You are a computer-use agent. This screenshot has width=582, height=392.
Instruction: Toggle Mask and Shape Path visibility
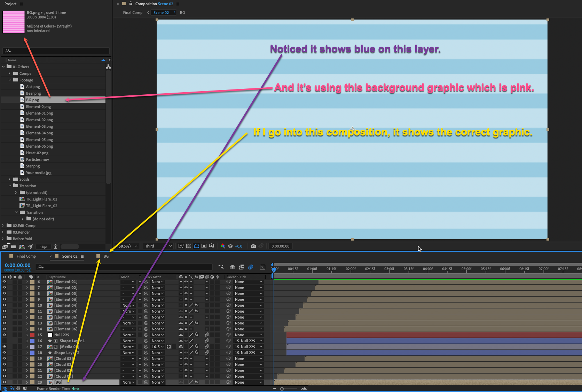click(x=196, y=246)
